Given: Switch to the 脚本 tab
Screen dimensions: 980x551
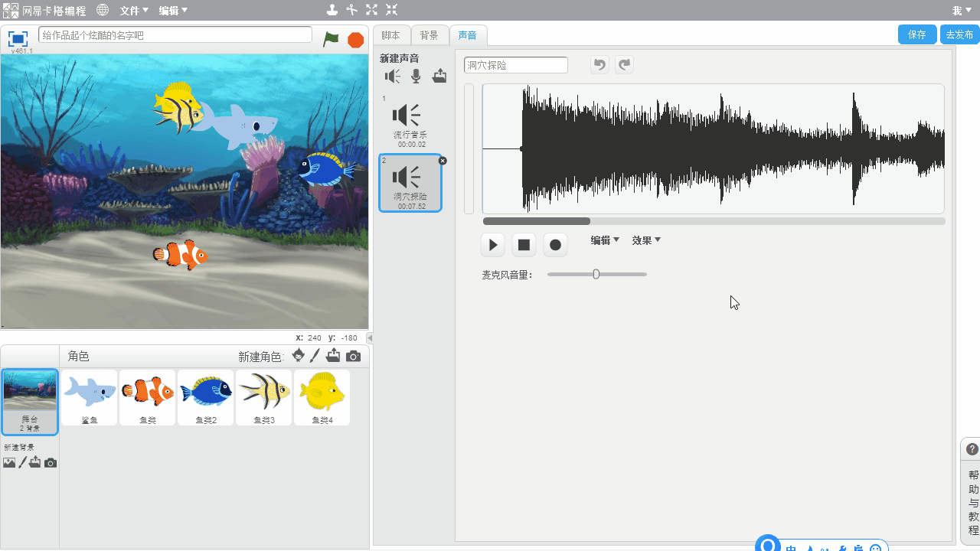Looking at the screenshot, I should 391,35.
